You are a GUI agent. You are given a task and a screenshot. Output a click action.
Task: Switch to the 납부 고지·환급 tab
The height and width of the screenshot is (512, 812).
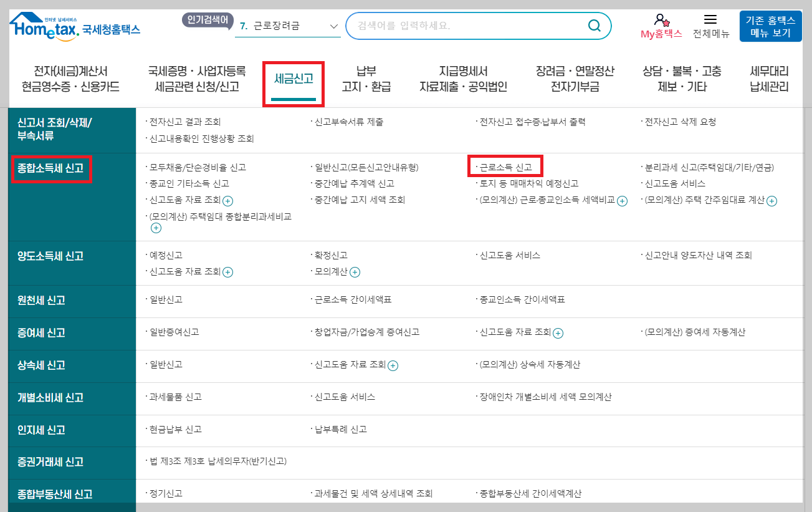pyautogui.click(x=365, y=79)
